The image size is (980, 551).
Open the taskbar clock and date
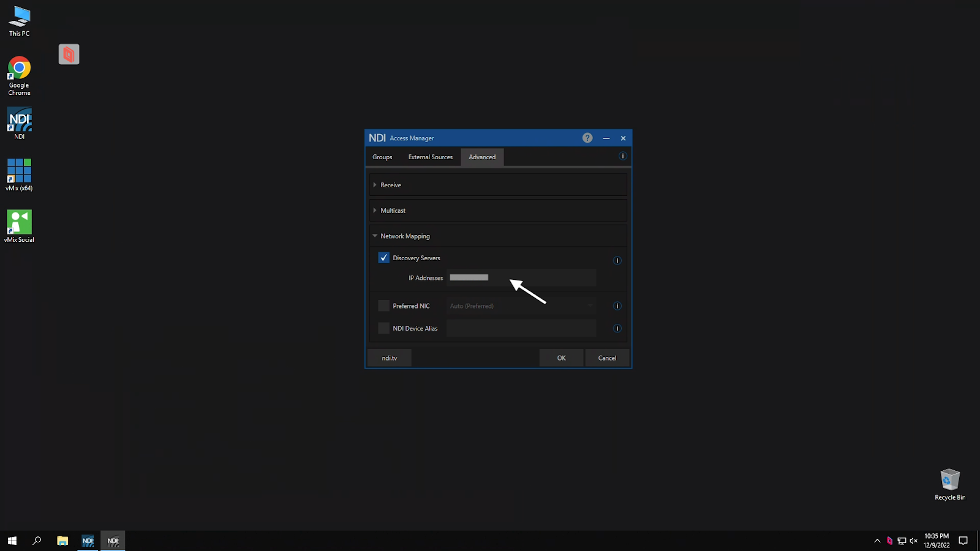[937, 541]
